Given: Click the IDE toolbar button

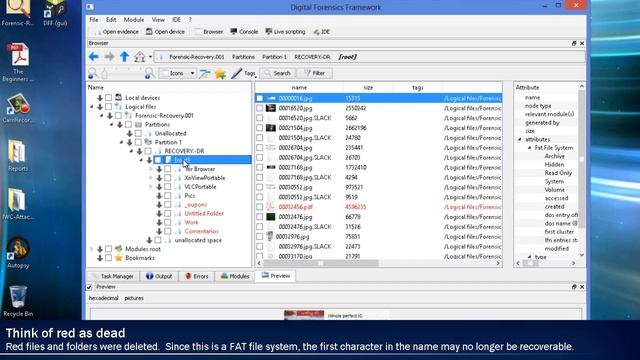Looking at the screenshot, I should click(x=322, y=32).
